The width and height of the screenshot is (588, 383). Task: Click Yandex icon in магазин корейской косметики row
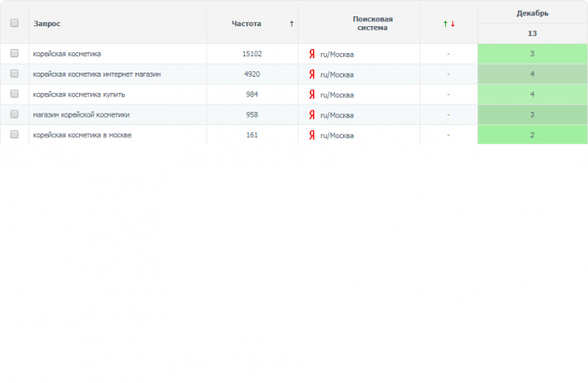[312, 115]
